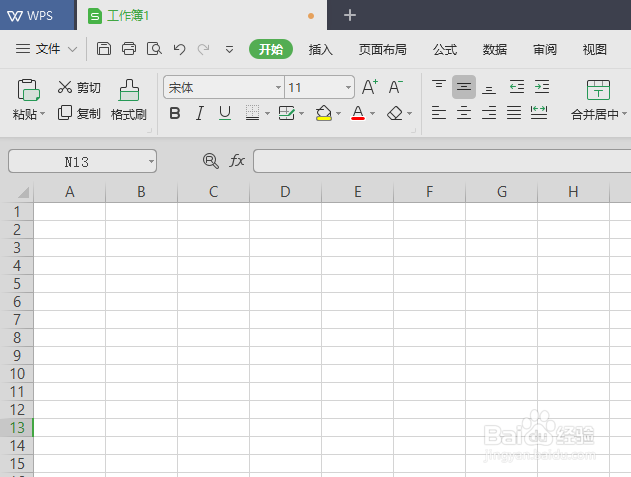The height and width of the screenshot is (477, 631).
Task: Open the font name 宋体 dropdown
Action: point(278,87)
